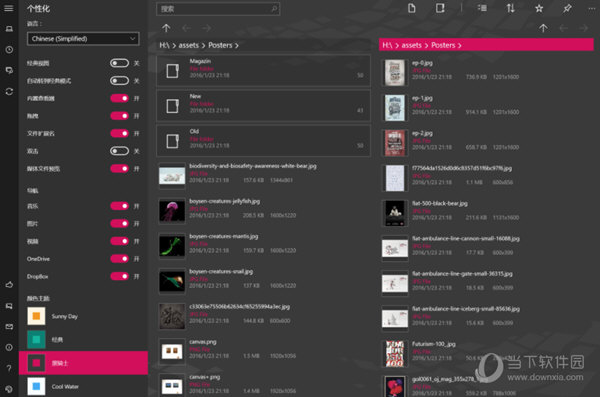Open the palette personalization icon in sidebar
Viewport: 600px width, 397px height.
9,389
